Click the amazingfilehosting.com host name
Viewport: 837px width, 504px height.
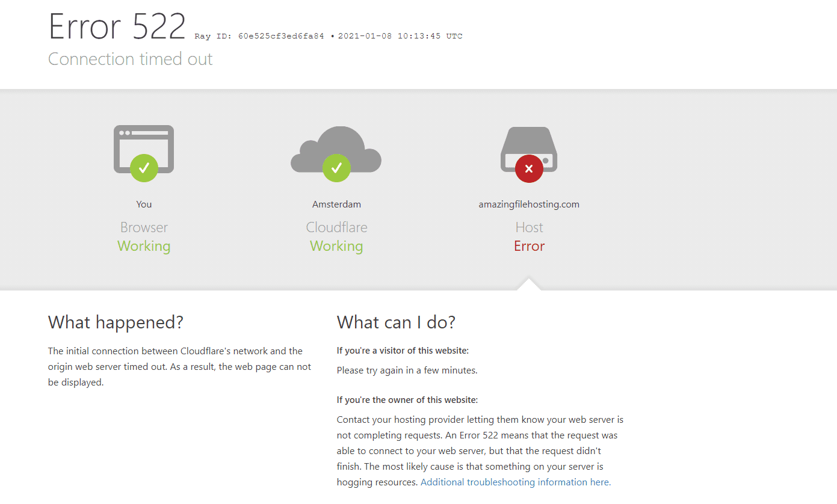point(529,204)
